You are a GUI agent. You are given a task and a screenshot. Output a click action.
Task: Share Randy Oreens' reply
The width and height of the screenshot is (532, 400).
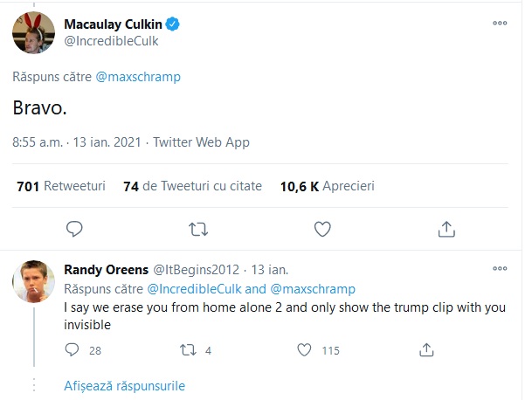pyautogui.click(x=427, y=350)
